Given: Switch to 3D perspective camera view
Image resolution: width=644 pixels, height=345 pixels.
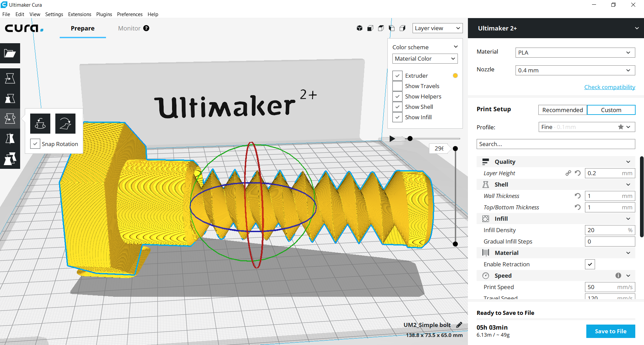Looking at the screenshot, I should (360, 28).
